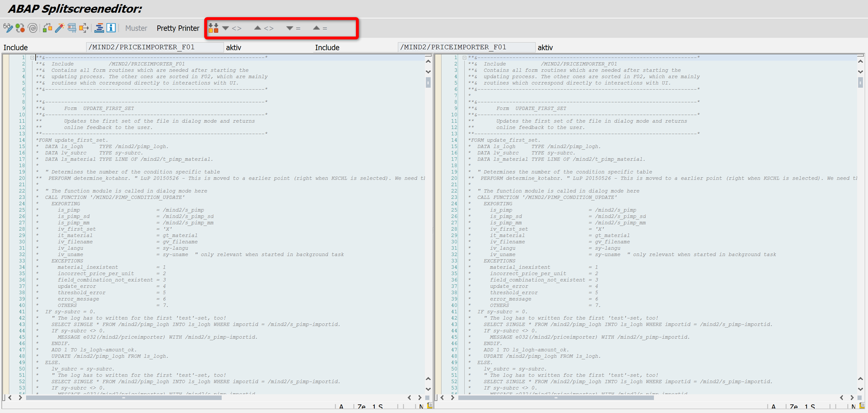Click 'Ze 1 S' position in left status bar

pyautogui.click(x=370, y=406)
